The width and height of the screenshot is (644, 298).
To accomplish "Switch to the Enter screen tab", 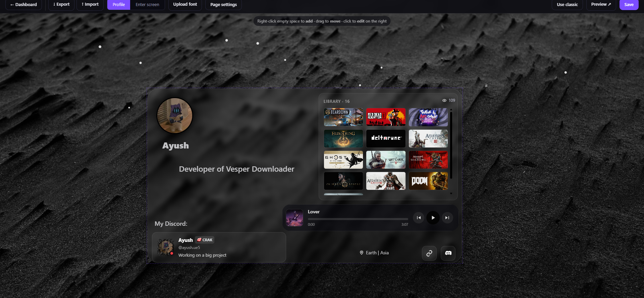I will 148,5.
